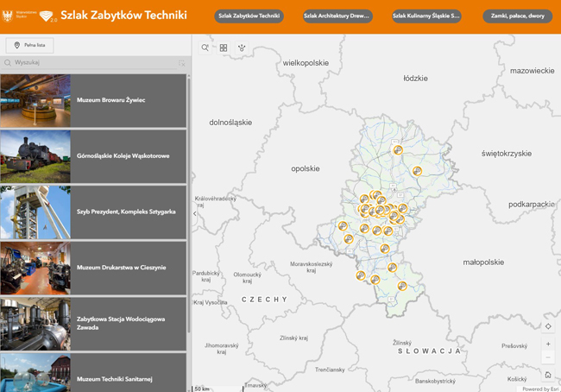The image size is (561, 392).
Task: Click the wielkopolskie map label
Action: click(x=306, y=63)
